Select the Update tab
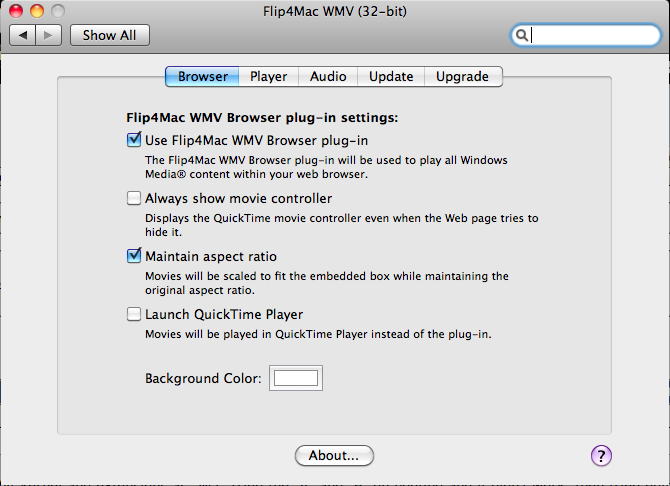Image resolution: width=670 pixels, height=486 pixels. click(391, 77)
